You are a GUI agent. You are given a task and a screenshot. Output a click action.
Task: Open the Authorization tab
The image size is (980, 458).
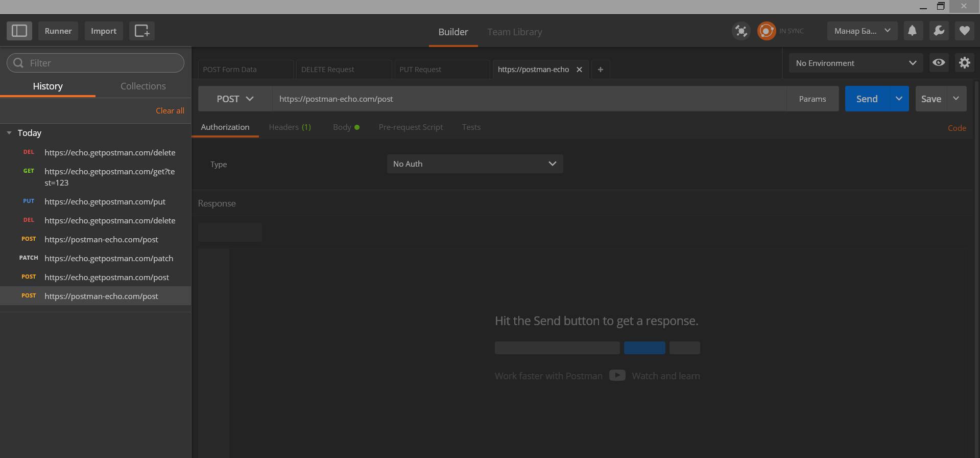pyautogui.click(x=225, y=127)
